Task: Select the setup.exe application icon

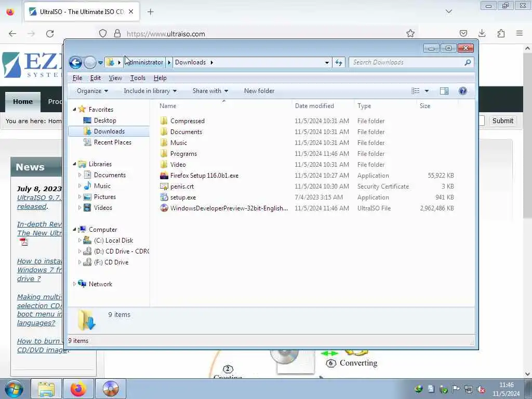Action: [164, 197]
